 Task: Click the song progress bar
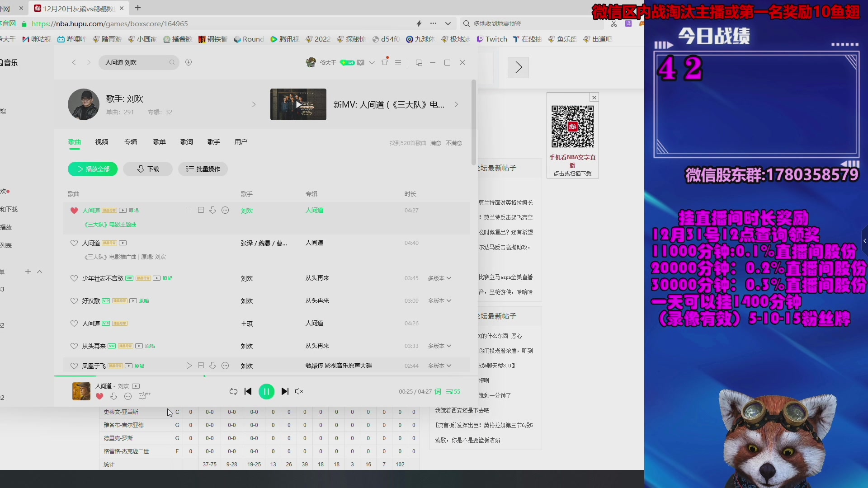[x=271, y=375]
